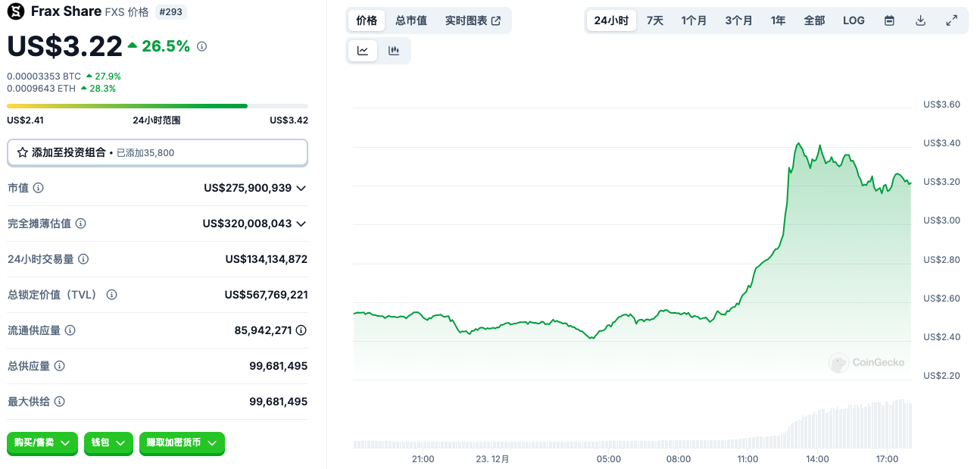Show info icon next to 完全摊薄估值
The image size is (980, 469).
coord(80,224)
